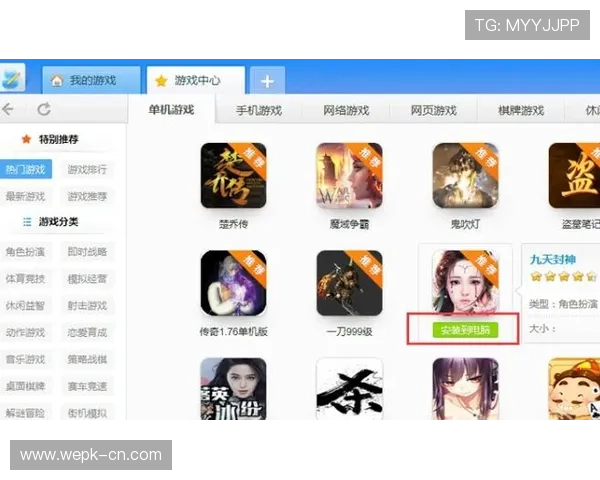Switch to 游戏中心 tab
This screenshot has width=600, height=480.
pos(196,80)
